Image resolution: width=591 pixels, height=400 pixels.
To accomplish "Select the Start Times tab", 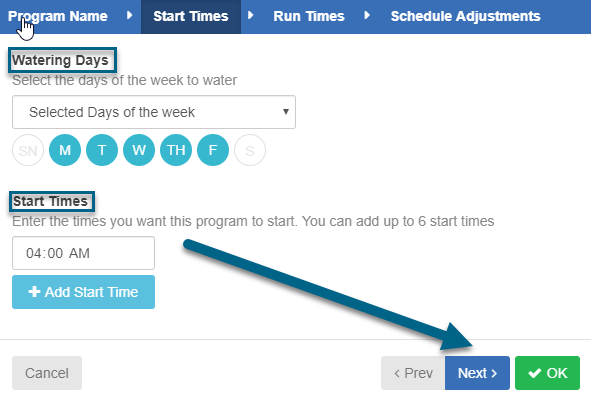I will [191, 17].
